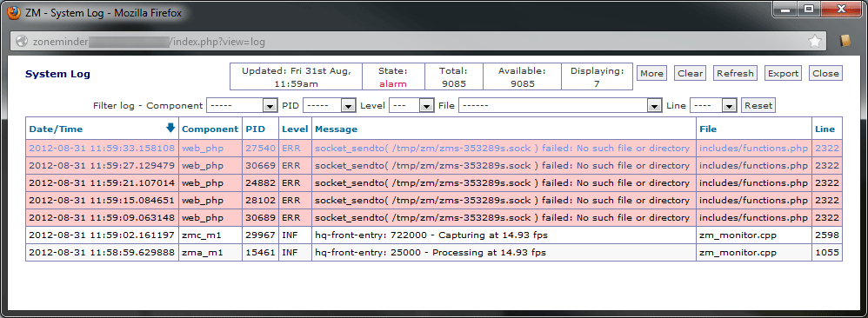This screenshot has height=318, width=868.
Task: Click the site identity globe icon
Action: click(22, 41)
